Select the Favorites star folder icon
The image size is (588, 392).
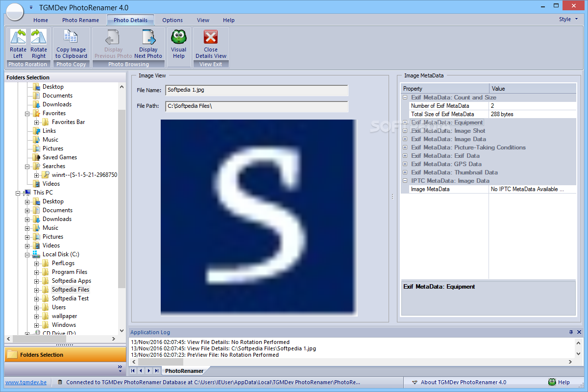tap(36, 113)
